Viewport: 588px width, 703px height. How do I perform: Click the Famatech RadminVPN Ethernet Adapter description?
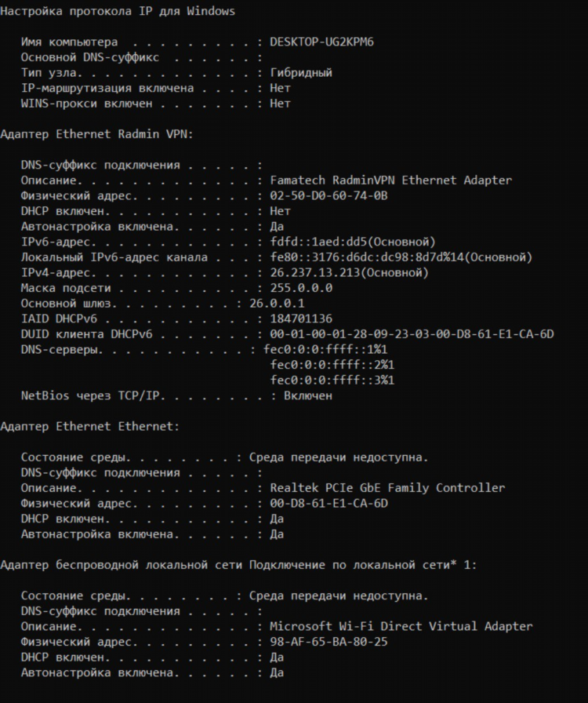tap(390, 180)
